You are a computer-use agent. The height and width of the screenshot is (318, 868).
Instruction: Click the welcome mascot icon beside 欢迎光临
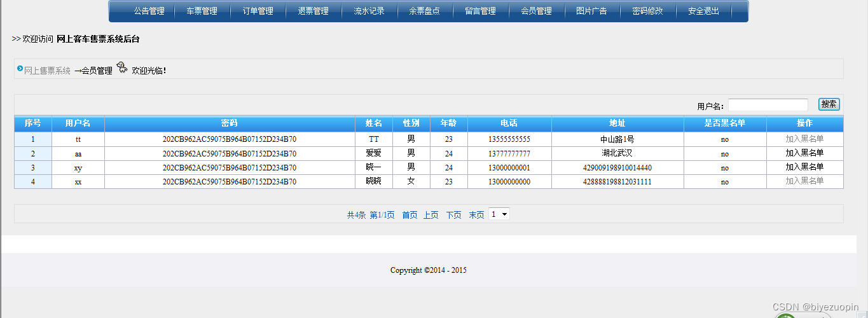point(122,68)
